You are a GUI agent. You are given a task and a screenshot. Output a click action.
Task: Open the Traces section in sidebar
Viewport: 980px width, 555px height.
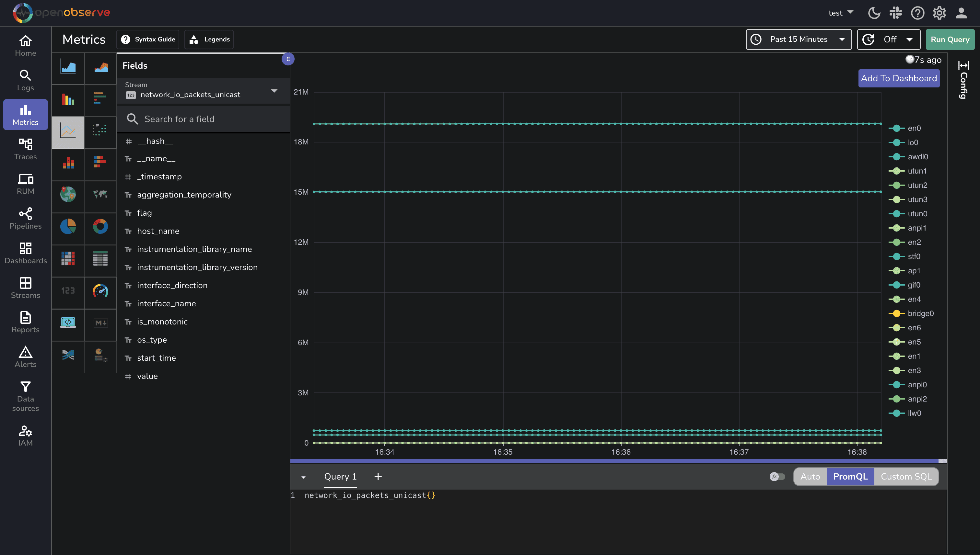[25, 149]
